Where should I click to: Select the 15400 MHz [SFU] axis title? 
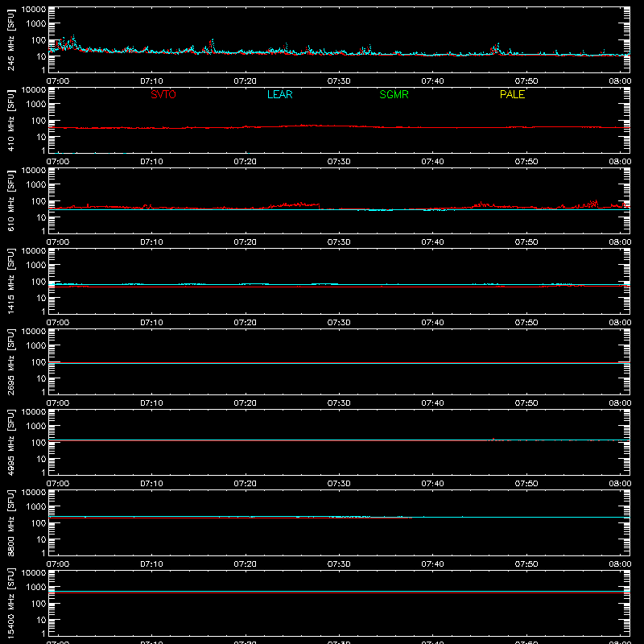[10, 603]
